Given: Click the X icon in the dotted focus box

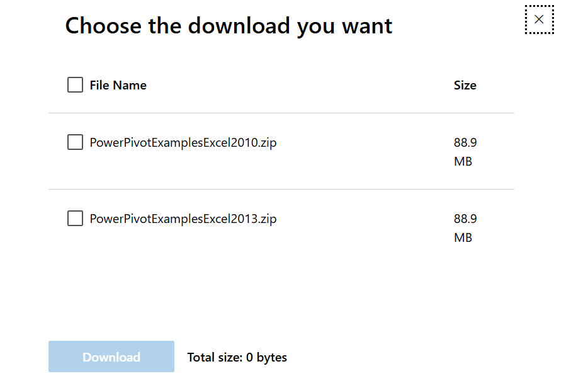Looking at the screenshot, I should [540, 20].
